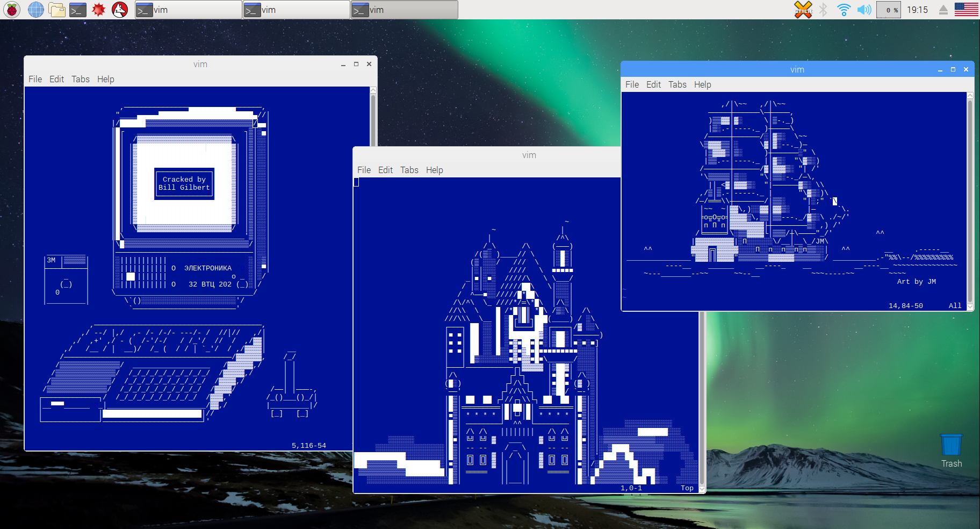Click the "Bill Gilbert" text on the monitor art
The width and height of the screenshot is (980, 529).
[x=184, y=188]
